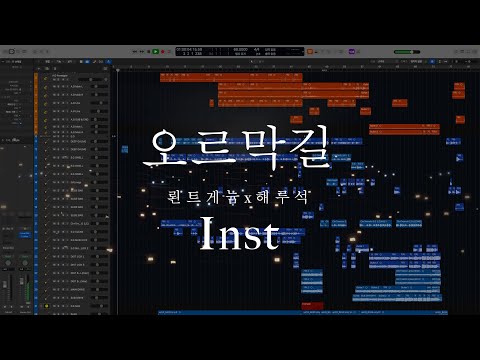Click the purple icon in the control bar
The width and height of the screenshot is (480, 360).
[352, 51]
